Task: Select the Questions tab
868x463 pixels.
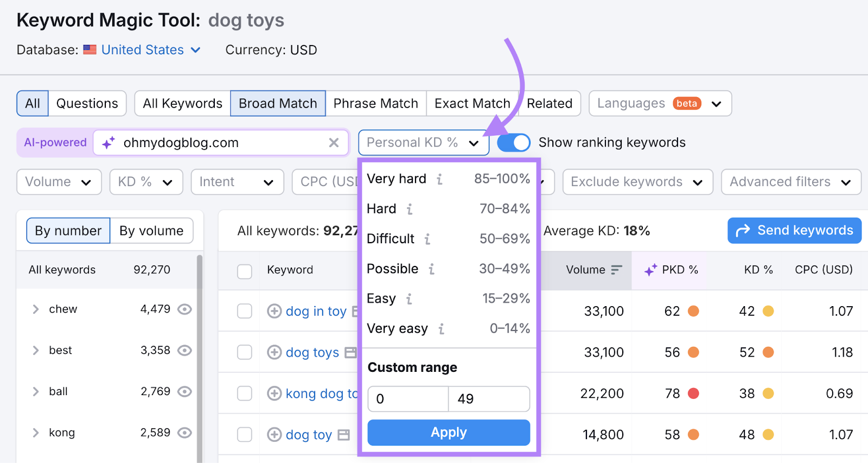Action: point(87,103)
